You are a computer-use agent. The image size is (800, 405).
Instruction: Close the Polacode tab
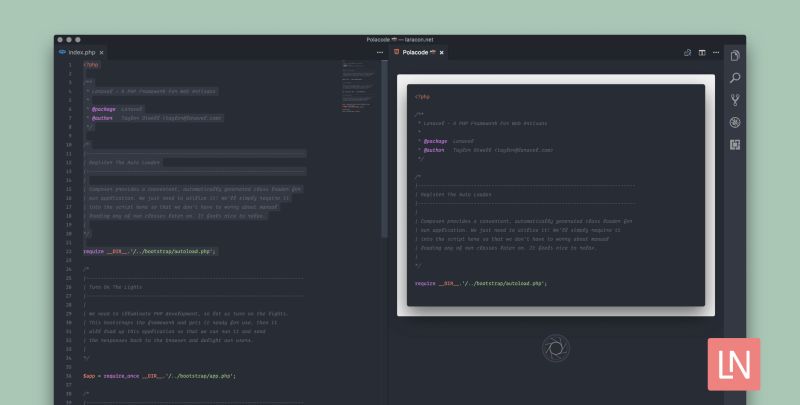click(x=441, y=53)
